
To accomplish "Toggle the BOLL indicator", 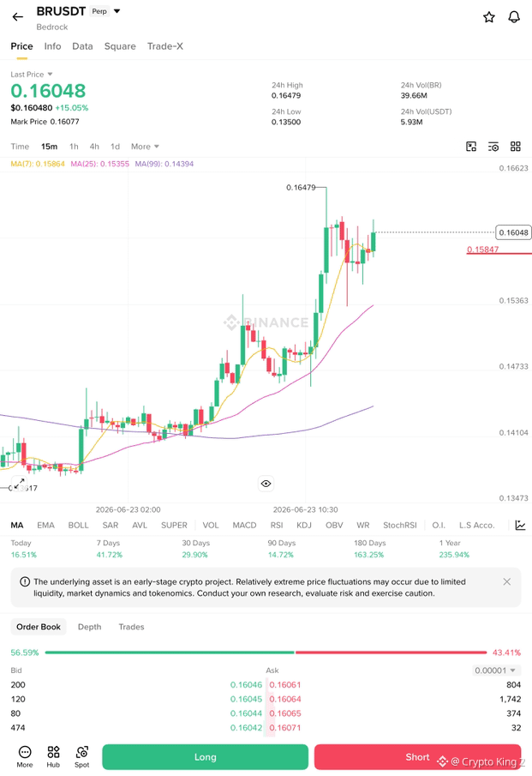I will tap(79, 525).
